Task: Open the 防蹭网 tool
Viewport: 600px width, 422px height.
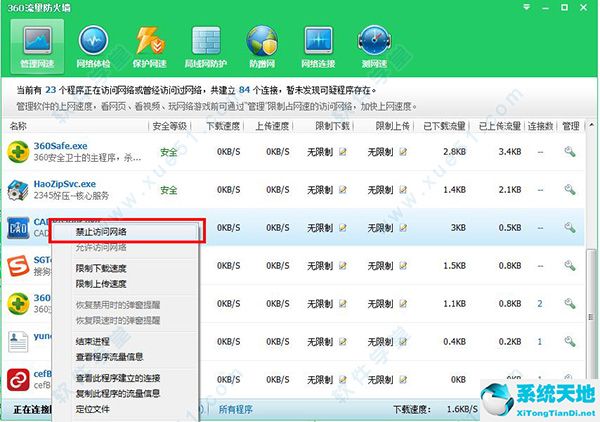Action: pos(262,47)
